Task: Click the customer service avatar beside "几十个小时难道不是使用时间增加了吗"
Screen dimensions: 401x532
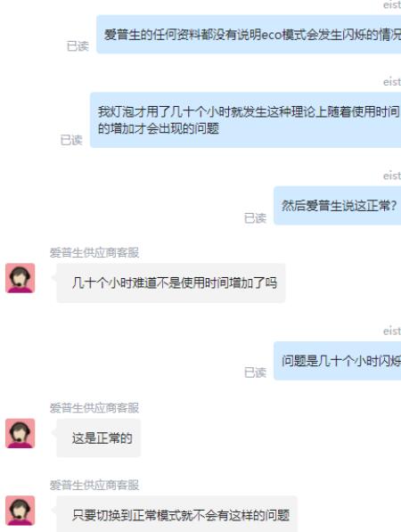Action: (20, 278)
